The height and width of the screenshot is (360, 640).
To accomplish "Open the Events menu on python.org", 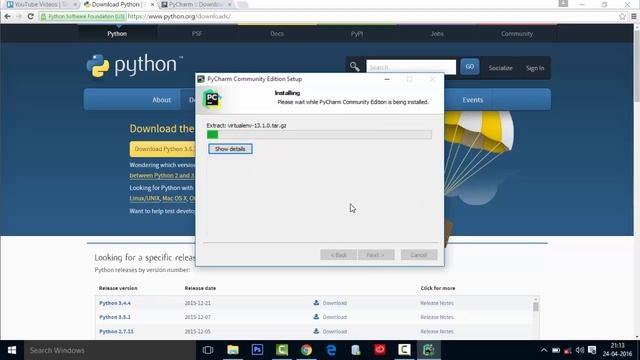I will (x=472, y=100).
